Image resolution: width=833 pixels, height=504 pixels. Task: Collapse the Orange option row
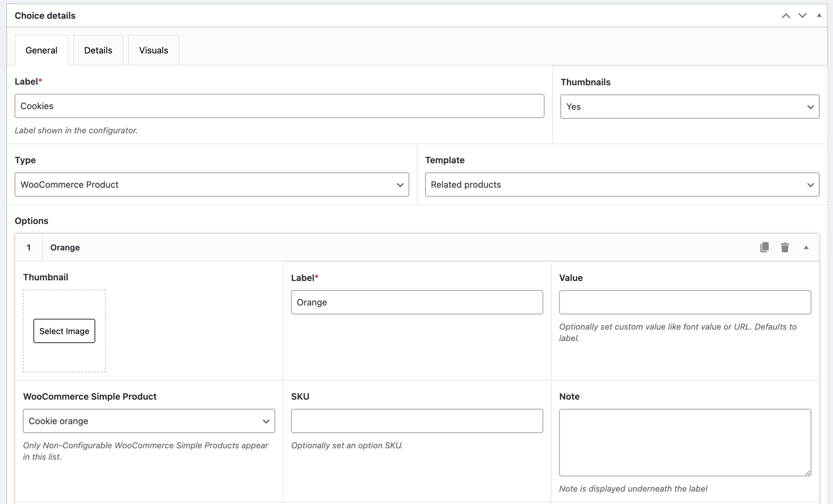806,247
